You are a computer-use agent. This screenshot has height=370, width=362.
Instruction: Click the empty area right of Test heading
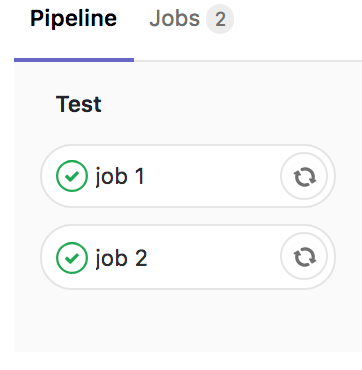[230, 104]
